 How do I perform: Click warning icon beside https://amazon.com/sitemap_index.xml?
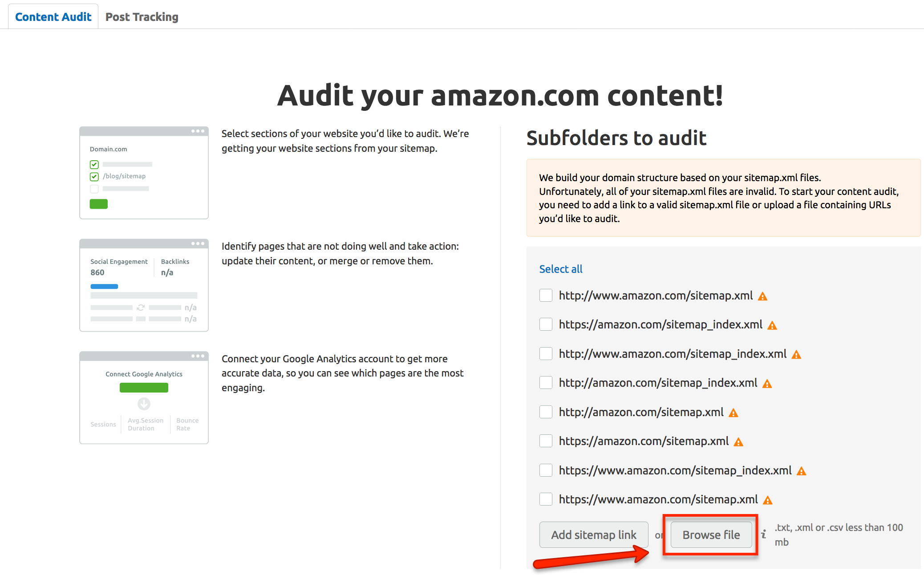pos(772,326)
